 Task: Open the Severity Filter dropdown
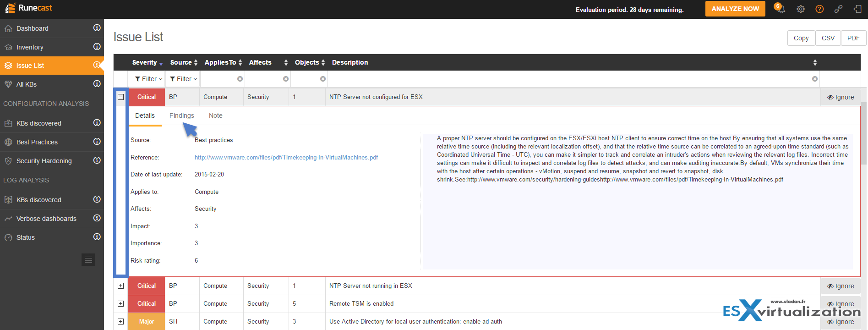pos(148,79)
